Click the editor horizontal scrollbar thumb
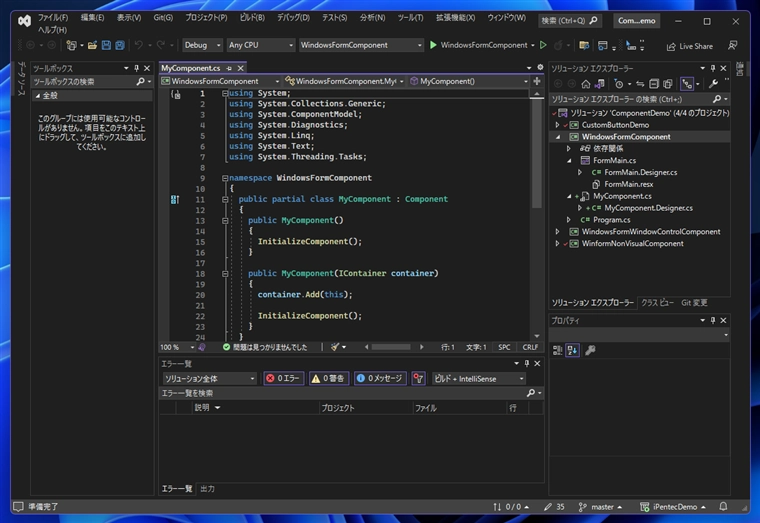Image resolution: width=760 pixels, height=523 pixels. [x=391, y=347]
